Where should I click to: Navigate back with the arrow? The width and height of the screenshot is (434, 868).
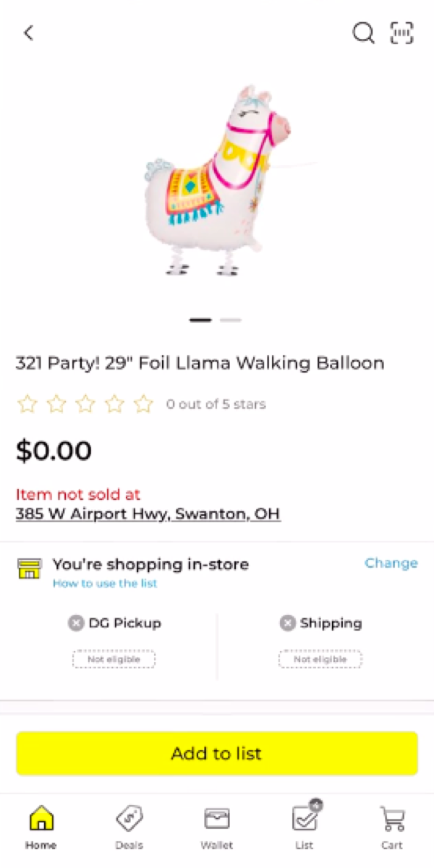coord(27,33)
